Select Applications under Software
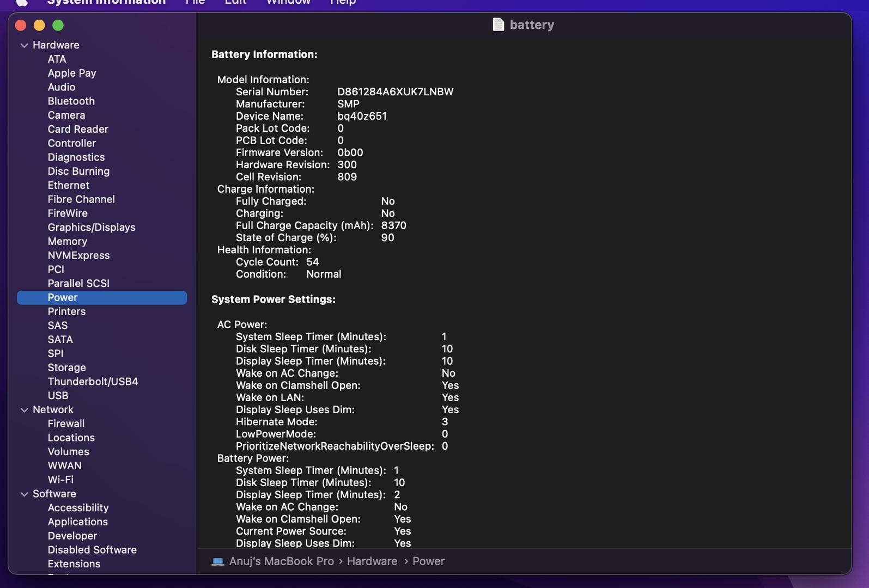The width and height of the screenshot is (869, 588). pos(77,522)
